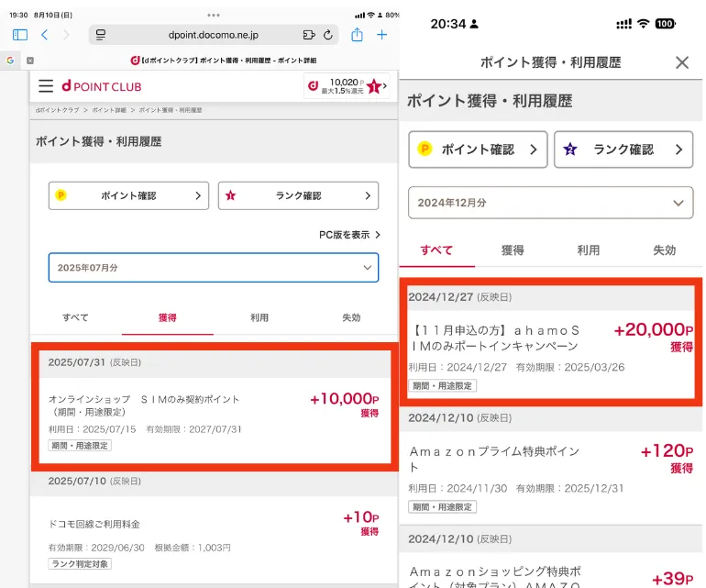
Task: Select すべて tab in phone panel
Action: pos(436,250)
